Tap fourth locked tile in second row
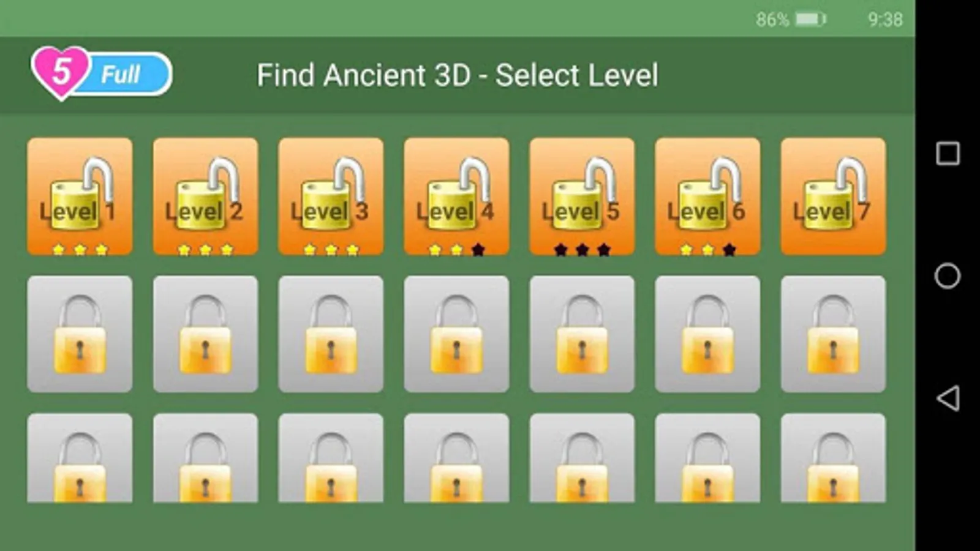This screenshot has height=551, width=980. coord(456,334)
